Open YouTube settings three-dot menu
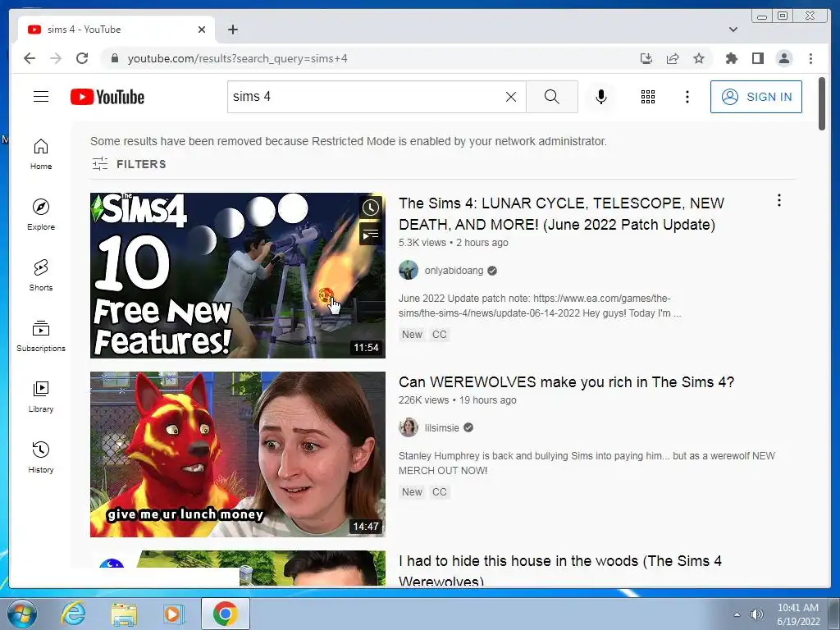 [x=687, y=97]
